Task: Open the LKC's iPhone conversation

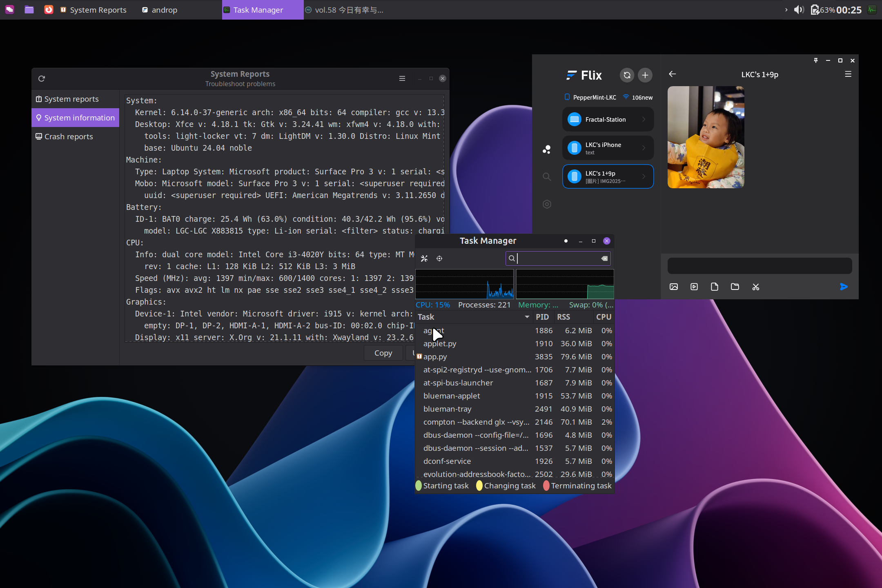Action: point(608,148)
